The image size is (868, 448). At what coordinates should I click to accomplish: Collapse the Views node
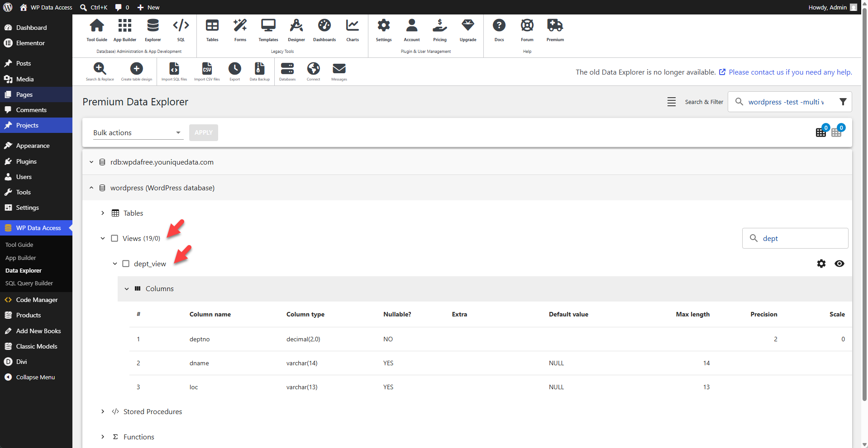tap(103, 238)
